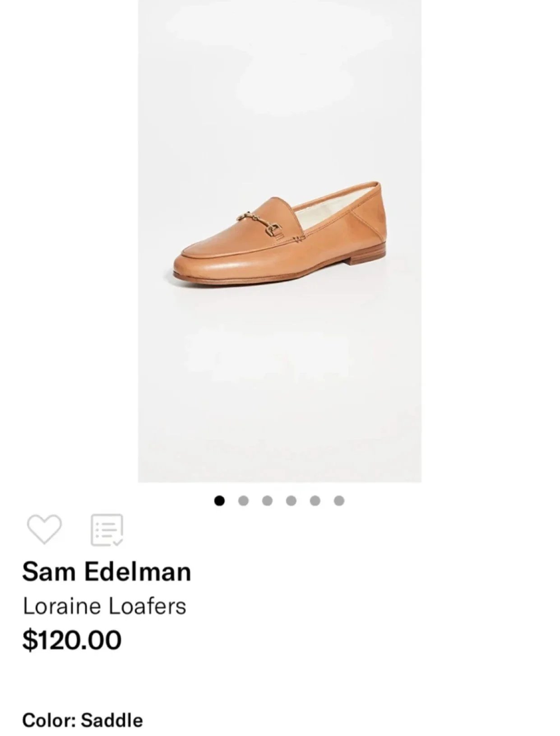The height and width of the screenshot is (736, 560).
Task: Tap the $120.00 price text
Action: [72, 640]
